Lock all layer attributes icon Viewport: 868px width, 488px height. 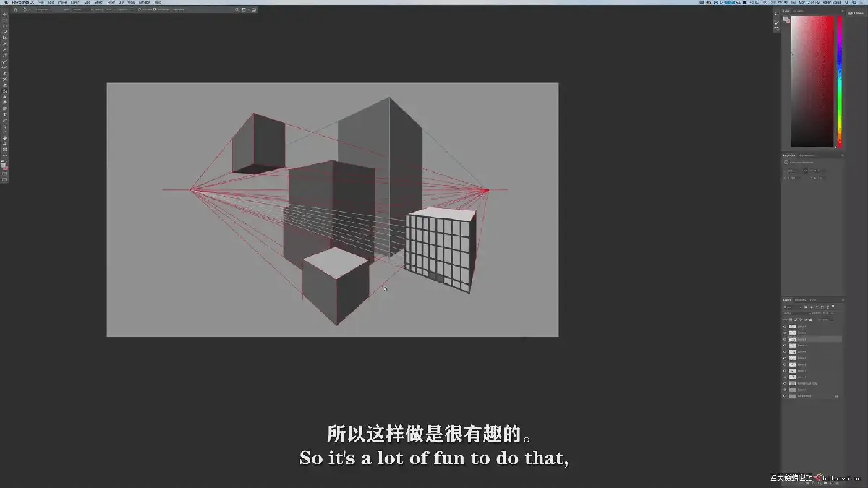(811, 320)
